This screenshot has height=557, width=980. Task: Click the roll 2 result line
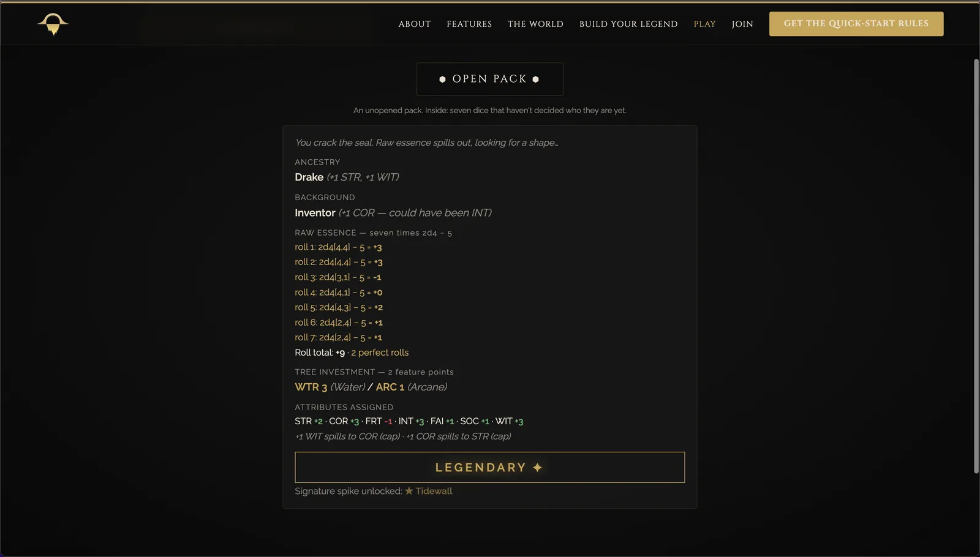[339, 262]
